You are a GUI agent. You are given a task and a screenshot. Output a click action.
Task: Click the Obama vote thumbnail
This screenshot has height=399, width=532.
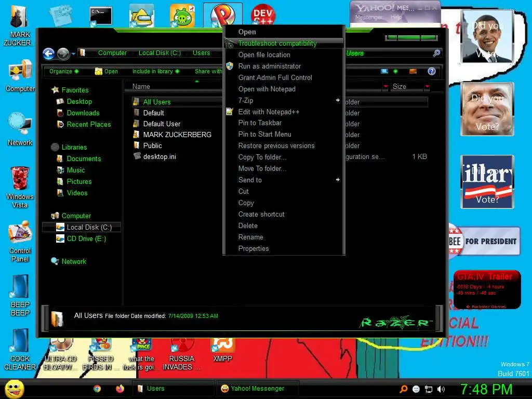click(x=487, y=37)
